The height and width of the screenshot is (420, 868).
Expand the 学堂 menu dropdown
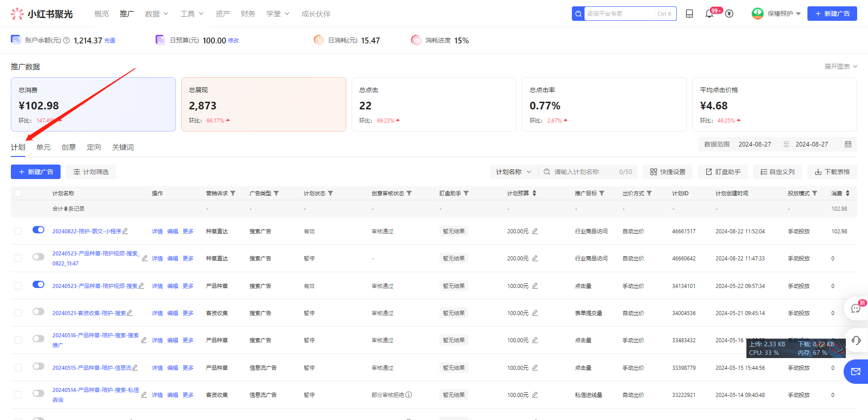click(278, 14)
